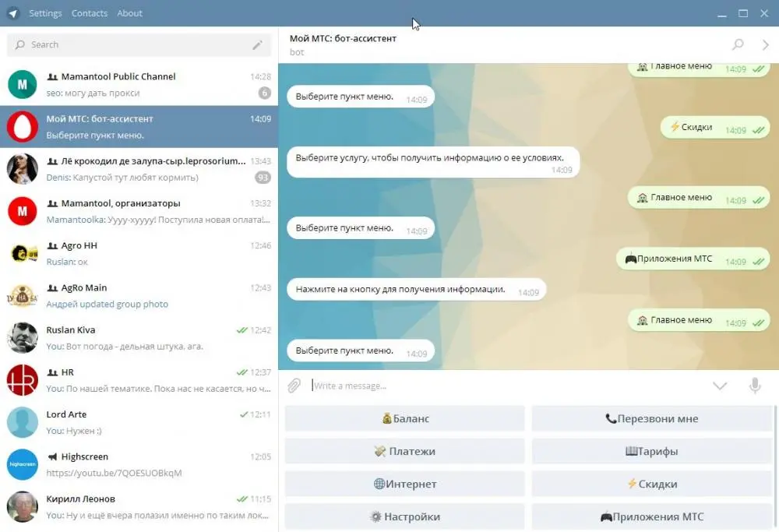Screen dimensions: 779x532
Task: Open the Mamantool, организаторы chat
Action: point(139,211)
